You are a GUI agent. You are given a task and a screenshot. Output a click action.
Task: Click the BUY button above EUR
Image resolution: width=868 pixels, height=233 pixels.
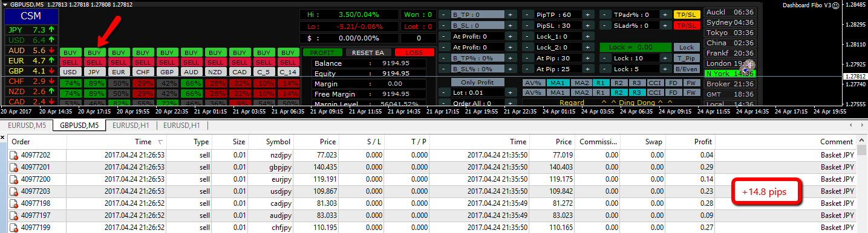click(119, 53)
